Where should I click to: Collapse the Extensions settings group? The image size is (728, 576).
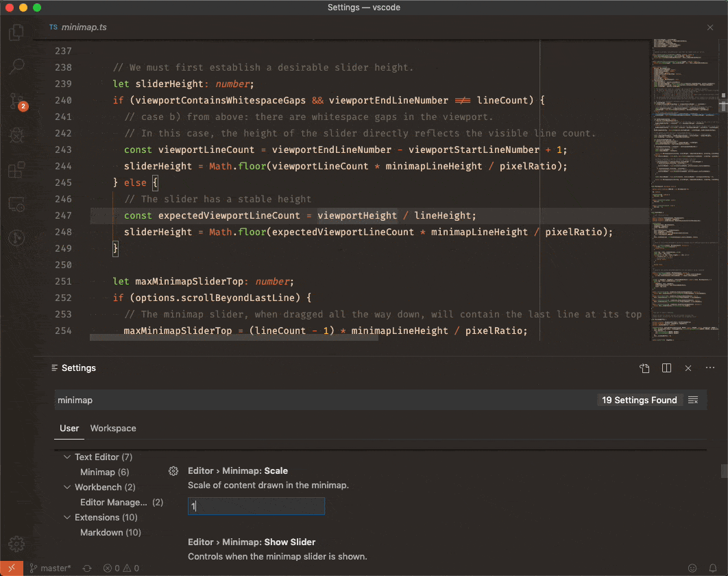[67, 517]
